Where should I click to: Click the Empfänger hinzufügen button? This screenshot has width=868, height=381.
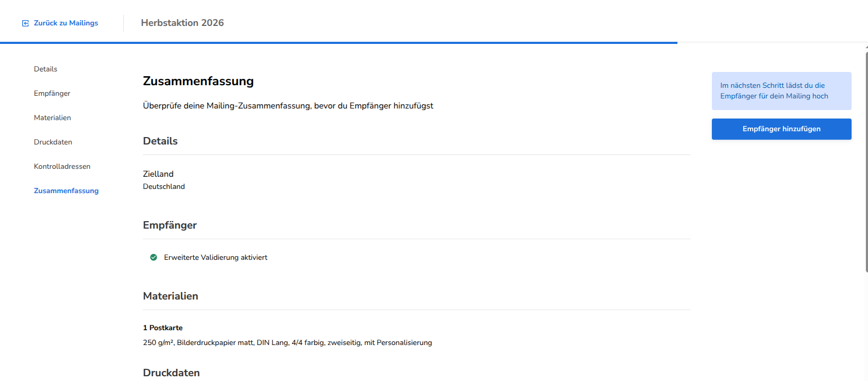point(781,129)
